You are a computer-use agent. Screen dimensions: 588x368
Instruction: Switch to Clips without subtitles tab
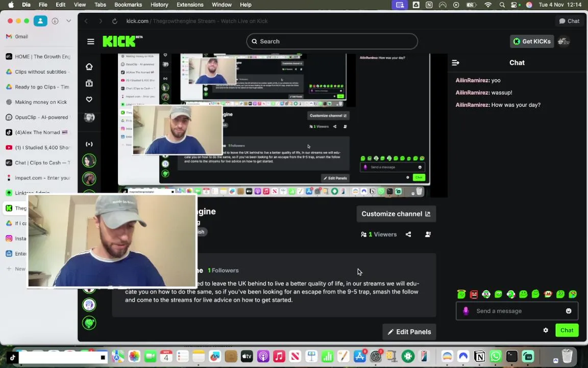point(38,72)
